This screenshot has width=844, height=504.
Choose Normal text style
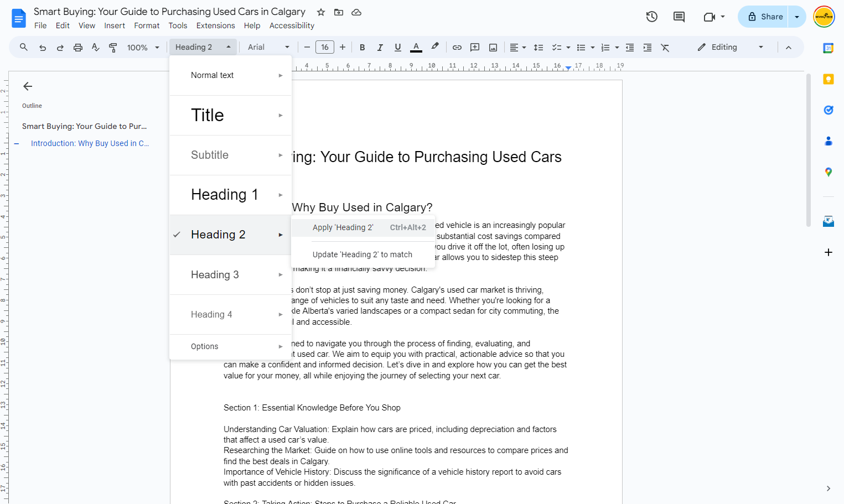[x=230, y=75]
